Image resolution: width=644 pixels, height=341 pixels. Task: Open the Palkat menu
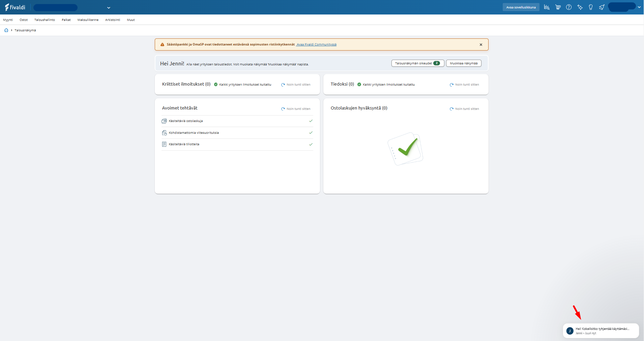66,20
